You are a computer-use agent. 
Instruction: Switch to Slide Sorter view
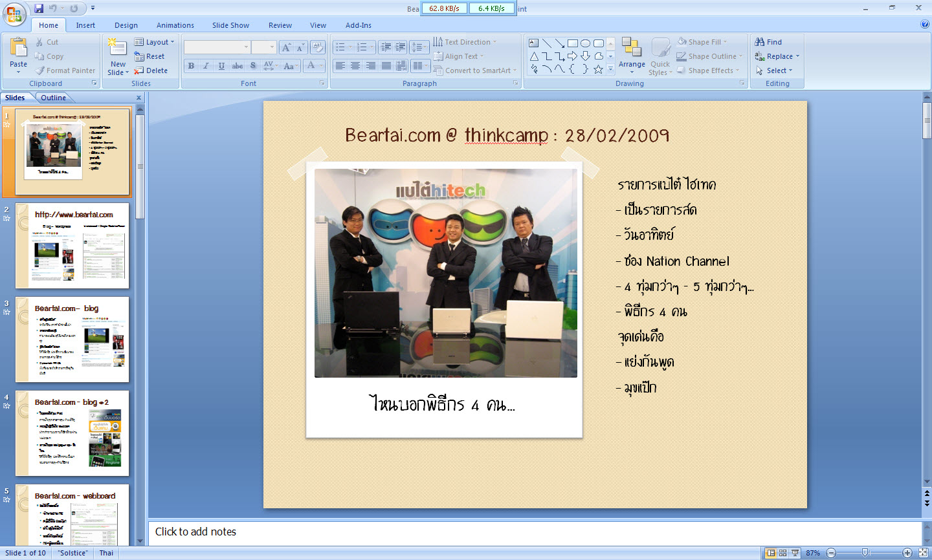pos(782,553)
